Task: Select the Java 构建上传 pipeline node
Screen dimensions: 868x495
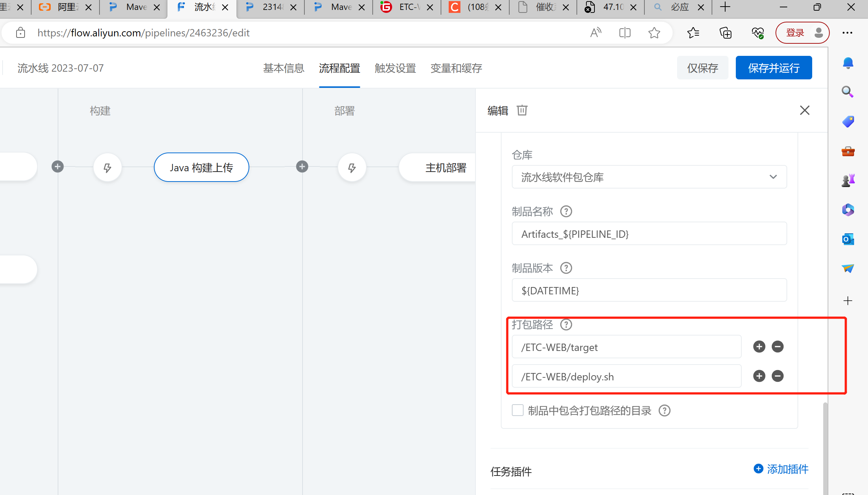Action: 201,168
